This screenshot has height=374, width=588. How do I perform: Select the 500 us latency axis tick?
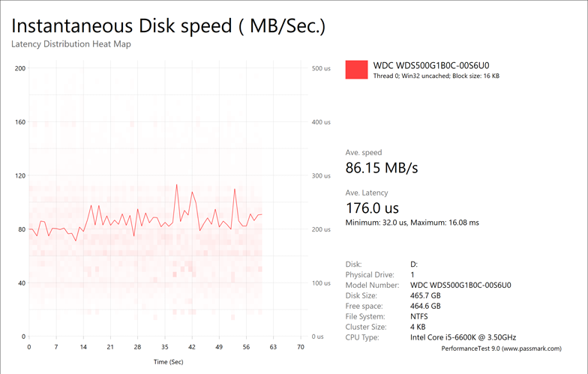point(321,69)
